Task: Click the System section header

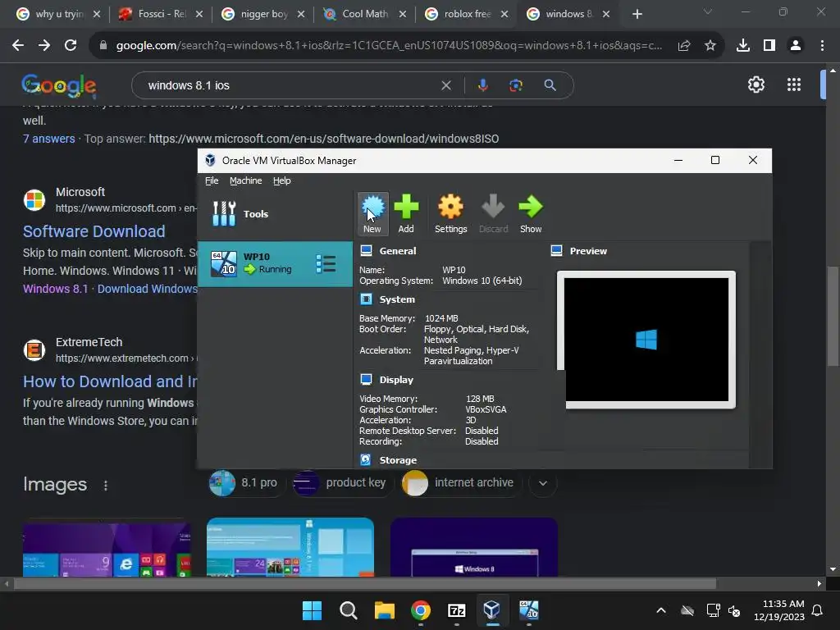Action: point(397,299)
